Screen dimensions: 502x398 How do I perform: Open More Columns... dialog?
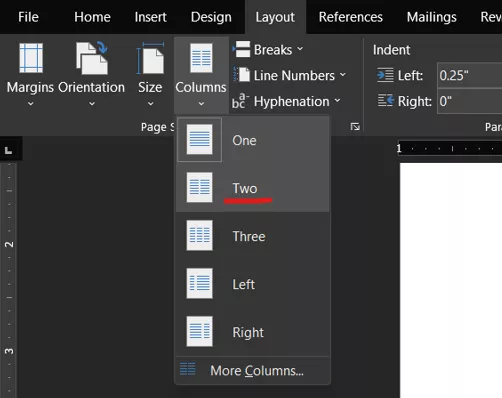(x=253, y=370)
